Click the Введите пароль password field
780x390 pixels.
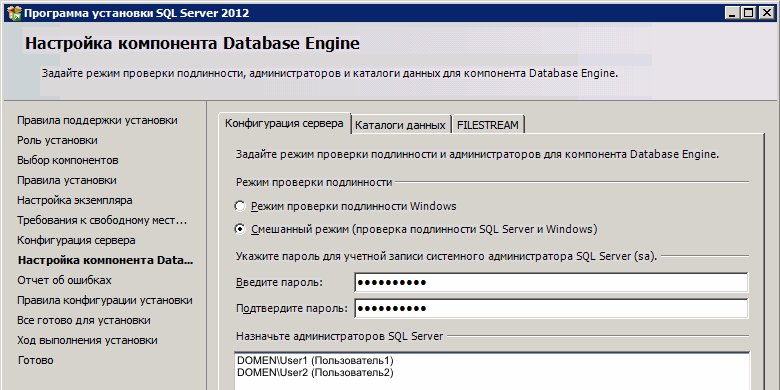tap(551, 283)
